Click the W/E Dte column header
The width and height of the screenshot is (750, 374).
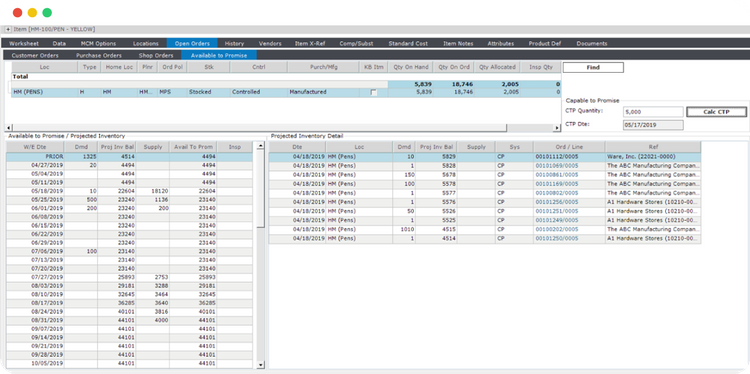point(35,147)
